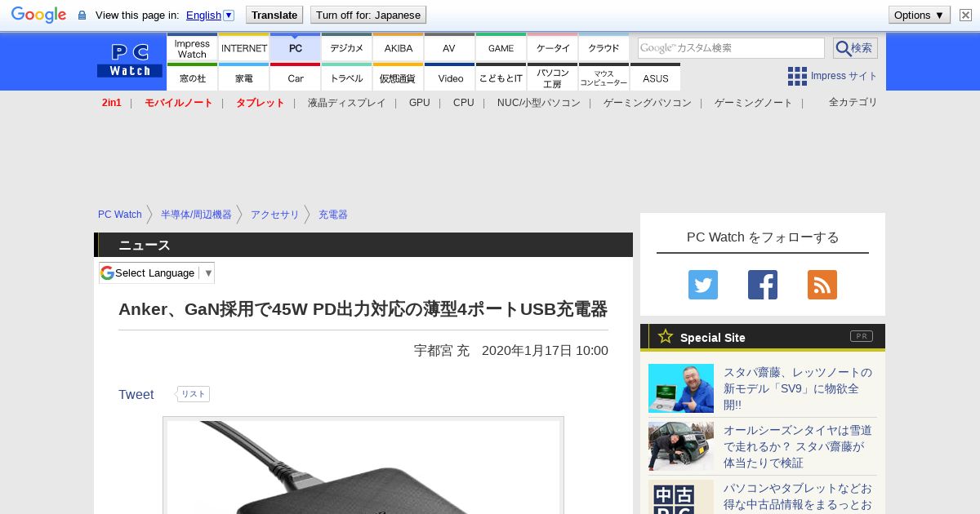Click the アクセサリ breadcrumb

[275, 215]
